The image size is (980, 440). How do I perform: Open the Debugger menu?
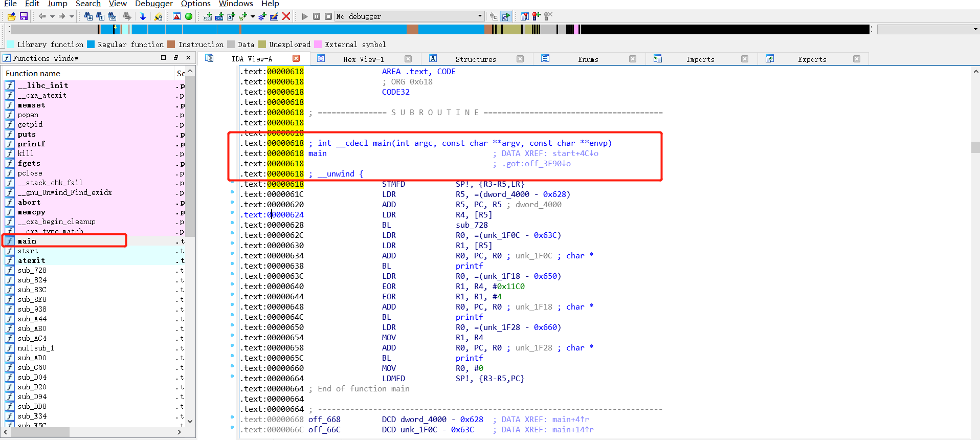coord(153,4)
